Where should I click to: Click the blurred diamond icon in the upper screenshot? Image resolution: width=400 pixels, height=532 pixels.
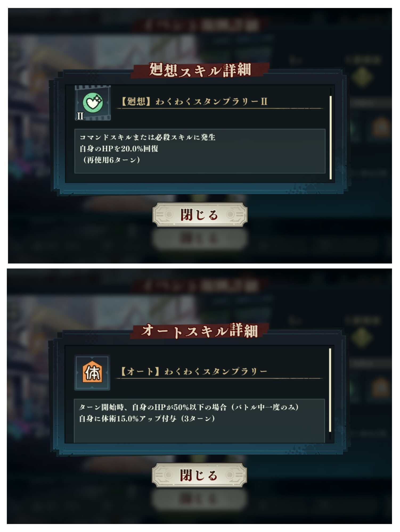[x=362, y=77]
